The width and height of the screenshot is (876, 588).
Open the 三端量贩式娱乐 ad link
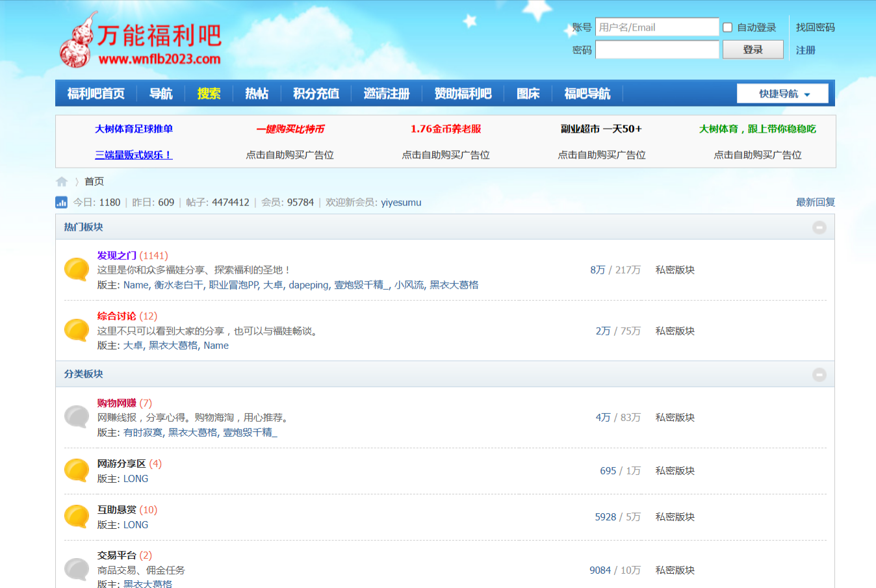tap(134, 155)
